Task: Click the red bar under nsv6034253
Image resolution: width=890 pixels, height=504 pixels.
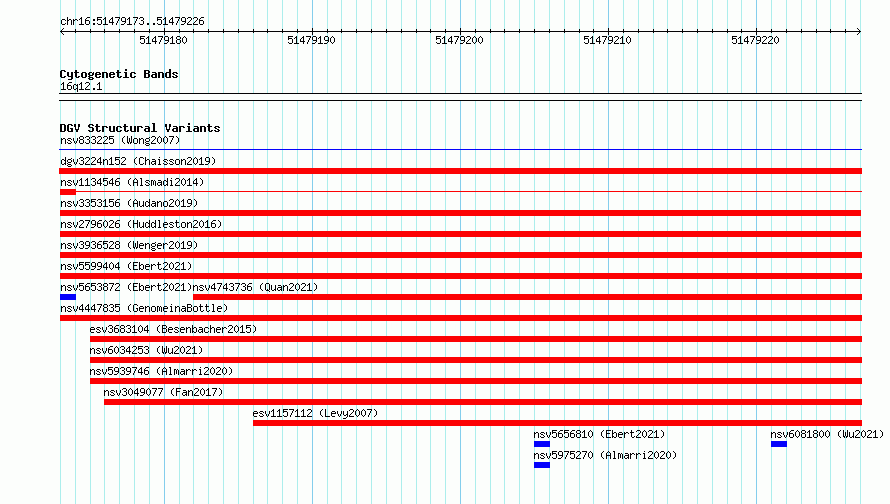Action: tap(476, 360)
